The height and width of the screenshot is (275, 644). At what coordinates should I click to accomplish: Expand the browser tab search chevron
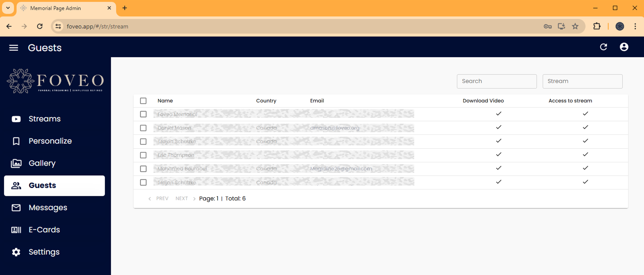pos(8,8)
